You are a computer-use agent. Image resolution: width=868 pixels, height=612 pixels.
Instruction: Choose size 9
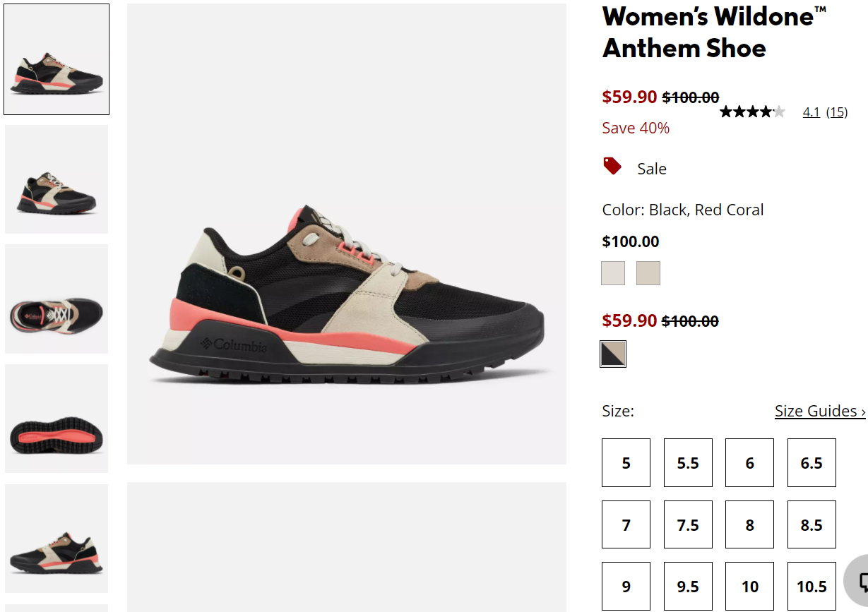626,587
